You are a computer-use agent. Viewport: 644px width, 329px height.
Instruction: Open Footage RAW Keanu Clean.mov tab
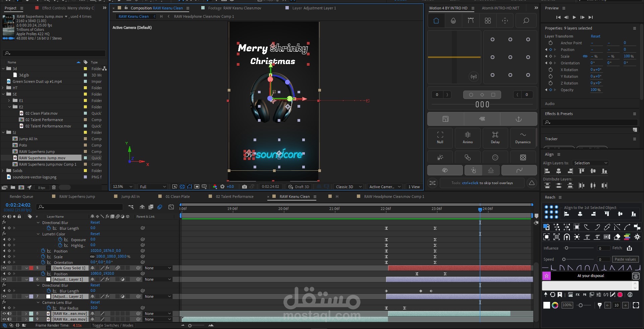(x=234, y=8)
